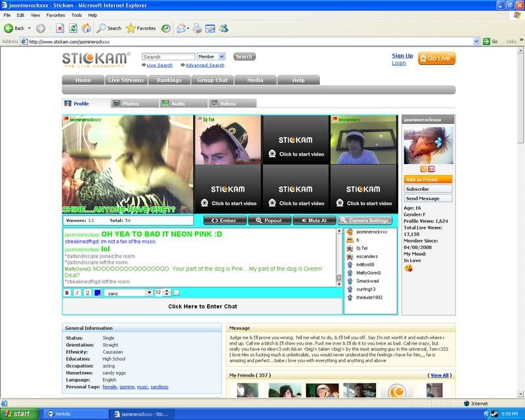Screen dimensions: 525x420
Task: Click the Login link
Action: (x=399, y=63)
